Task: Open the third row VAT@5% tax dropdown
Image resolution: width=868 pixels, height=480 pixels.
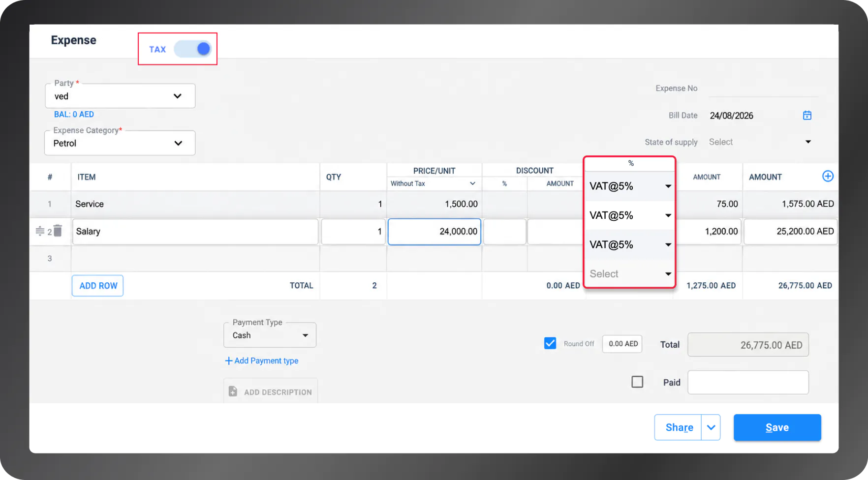Action: point(629,244)
